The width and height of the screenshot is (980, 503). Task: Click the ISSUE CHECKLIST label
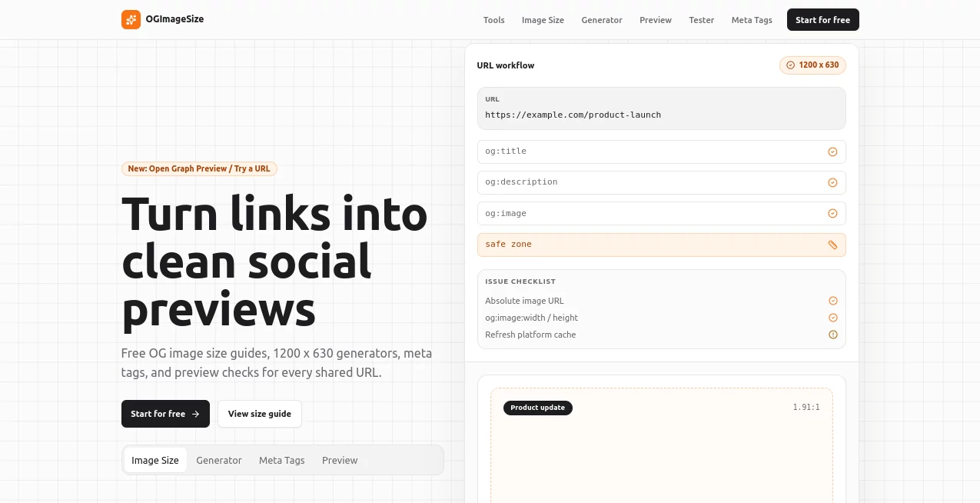click(x=520, y=281)
